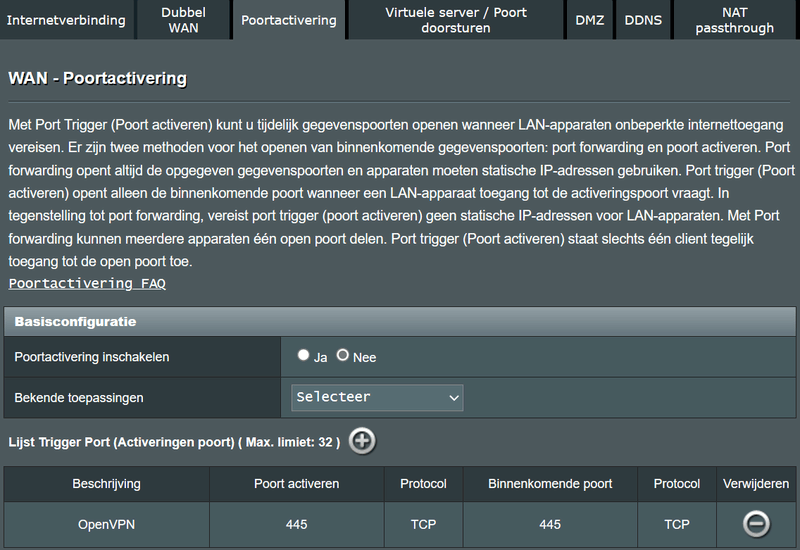Switch to the Internetverbinding tab
The image size is (800, 550).
tap(66, 20)
